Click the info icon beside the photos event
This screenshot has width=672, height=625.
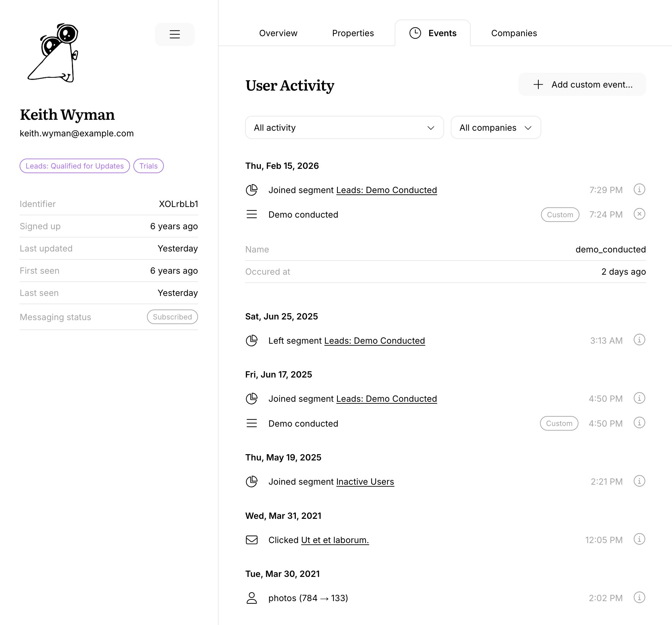point(639,597)
